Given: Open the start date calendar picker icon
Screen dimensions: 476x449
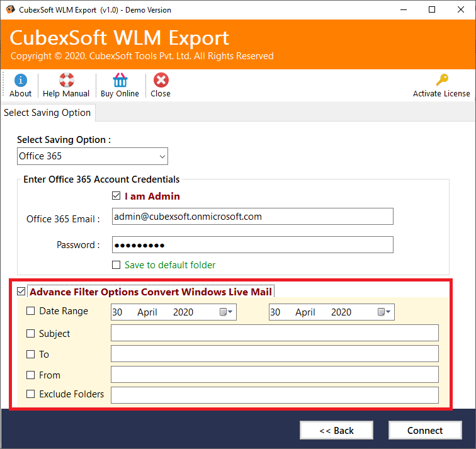Looking at the screenshot, I should coord(226,312).
